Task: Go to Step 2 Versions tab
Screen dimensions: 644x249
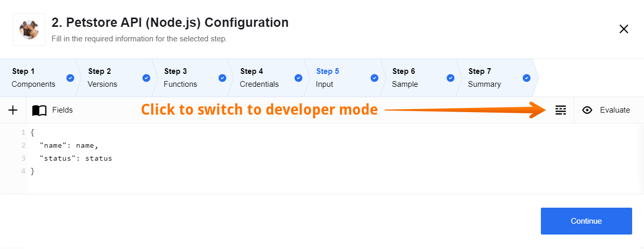Action: [x=115, y=77]
